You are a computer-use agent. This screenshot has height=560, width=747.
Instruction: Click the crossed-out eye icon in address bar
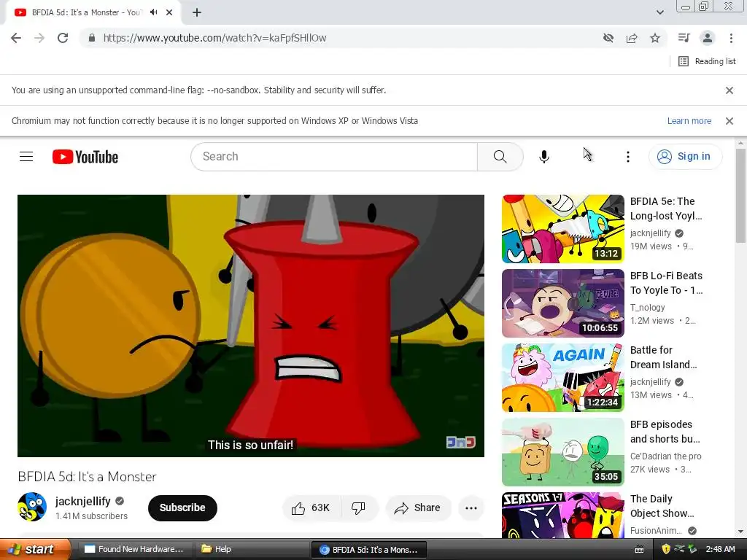pos(608,38)
